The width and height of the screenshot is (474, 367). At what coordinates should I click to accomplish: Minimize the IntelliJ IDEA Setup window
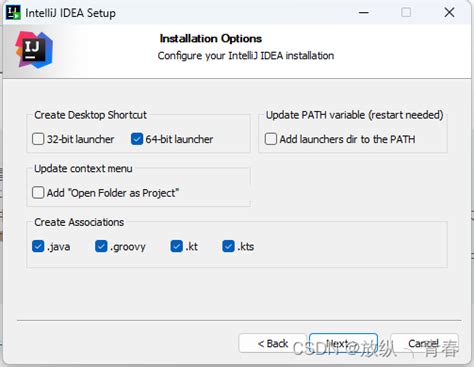[364, 13]
